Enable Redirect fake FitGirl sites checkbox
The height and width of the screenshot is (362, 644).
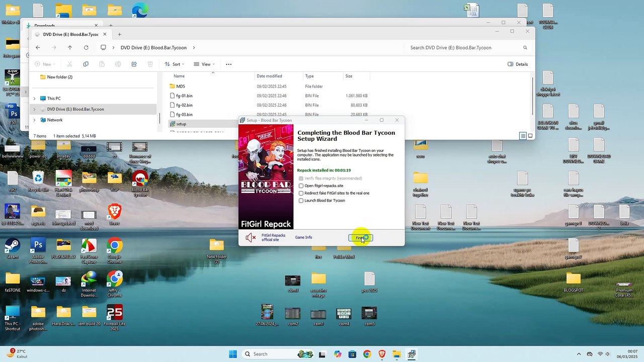(x=301, y=193)
